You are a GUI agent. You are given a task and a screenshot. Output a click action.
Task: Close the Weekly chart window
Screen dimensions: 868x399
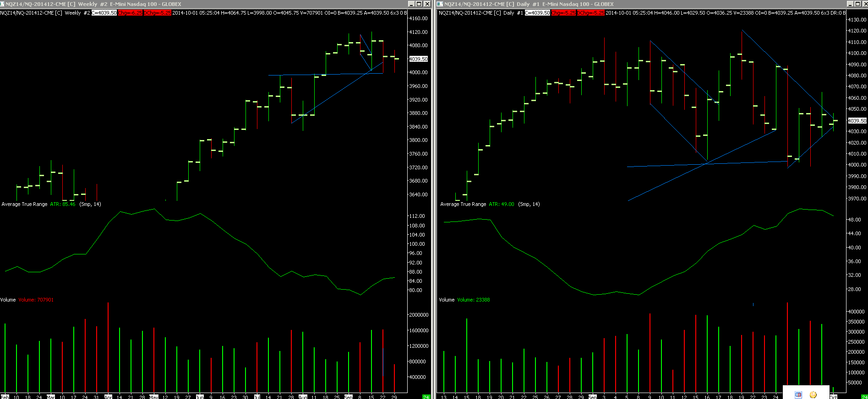[427, 4]
